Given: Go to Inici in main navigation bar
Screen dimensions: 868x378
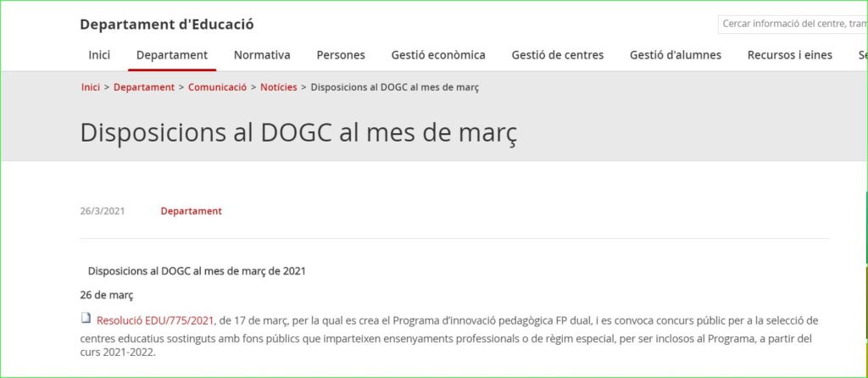Looking at the screenshot, I should (99, 55).
